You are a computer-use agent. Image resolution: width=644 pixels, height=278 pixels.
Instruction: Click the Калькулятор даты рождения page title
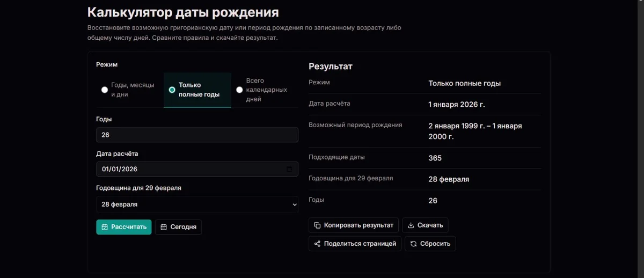click(183, 12)
